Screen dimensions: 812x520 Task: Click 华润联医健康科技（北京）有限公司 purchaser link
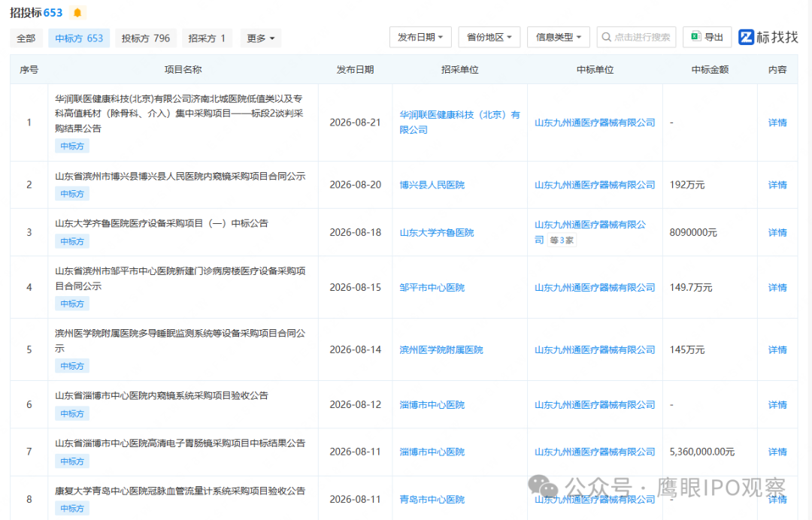pos(459,122)
